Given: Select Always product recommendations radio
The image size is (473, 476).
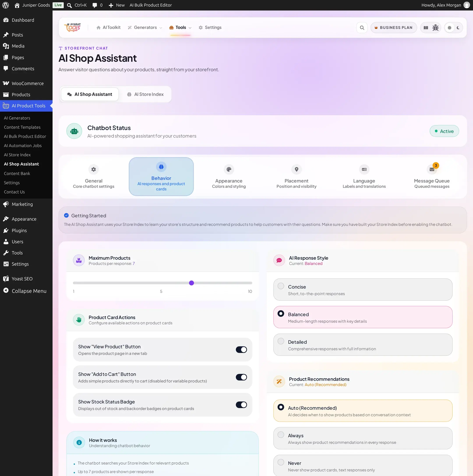Looking at the screenshot, I should (281, 435).
